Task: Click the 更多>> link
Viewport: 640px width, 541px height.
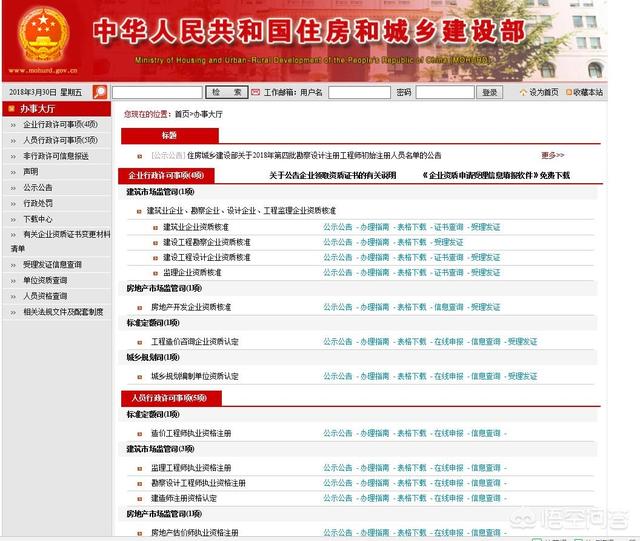Action: (553, 155)
